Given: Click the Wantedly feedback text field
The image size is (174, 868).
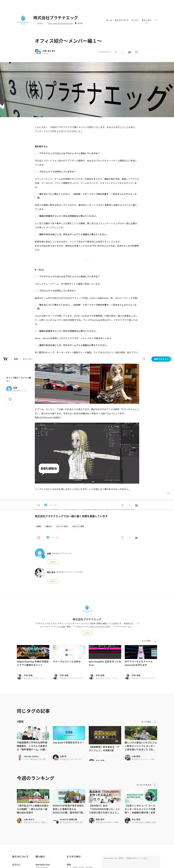Looking at the screenshot, I should (x=131, y=862).
